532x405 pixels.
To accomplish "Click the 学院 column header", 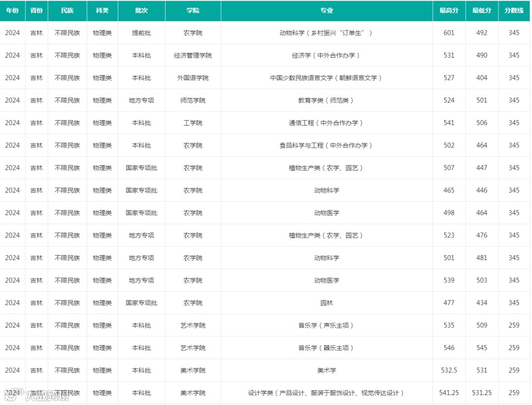I will click(193, 10).
